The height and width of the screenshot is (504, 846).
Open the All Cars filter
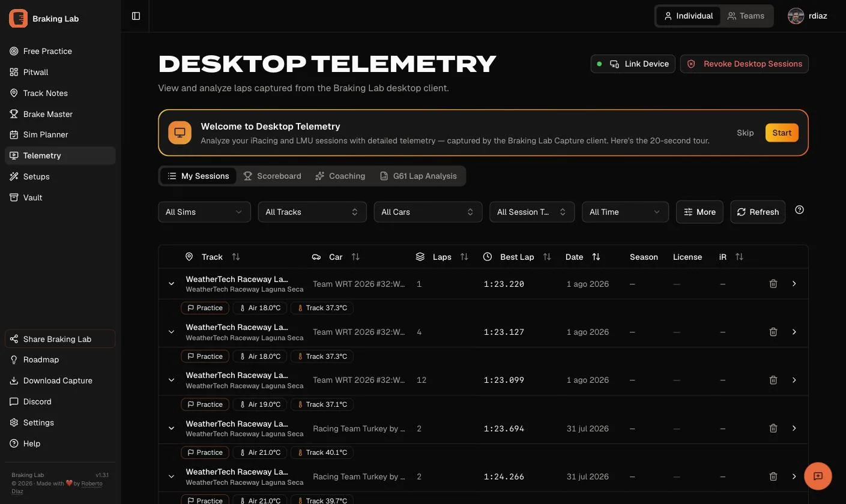click(x=428, y=212)
